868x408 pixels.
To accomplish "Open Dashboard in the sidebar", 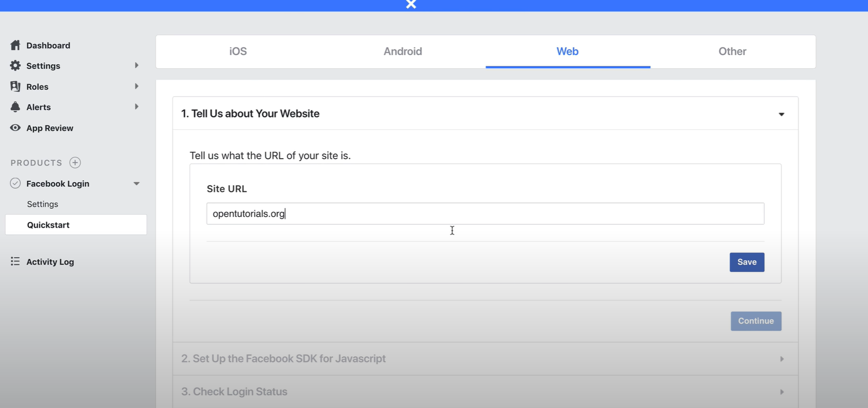I will pyautogui.click(x=48, y=45).
